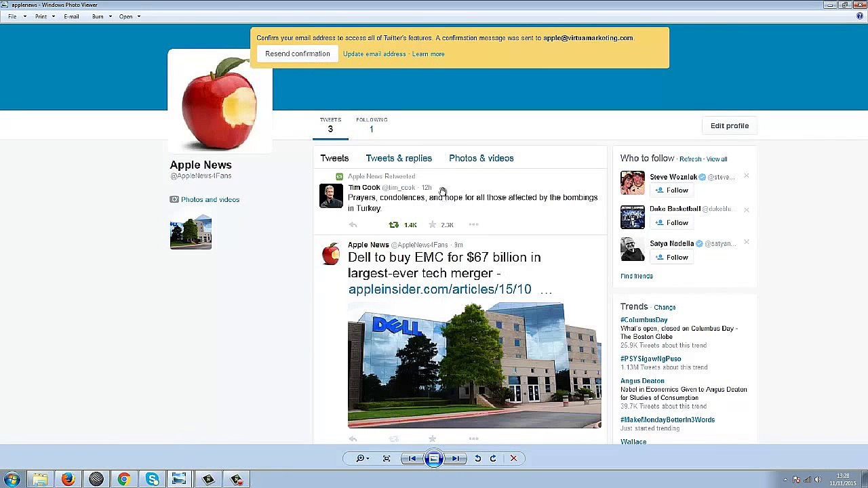Click Change next to Trends
Image resolution: width=868 pixels, height=488 pixels.
[x=665, y=308]
